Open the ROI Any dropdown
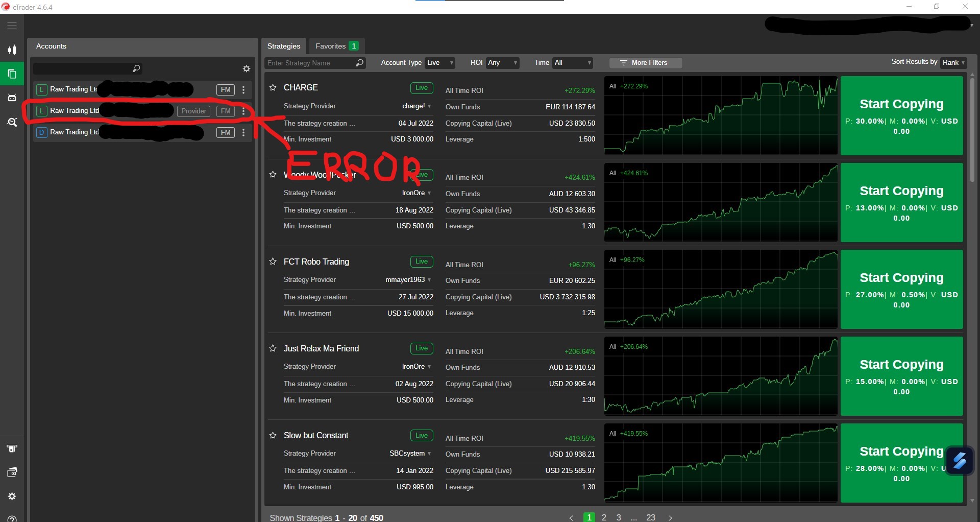The width and height of the screenshot is (980, 522). (502, 63)
